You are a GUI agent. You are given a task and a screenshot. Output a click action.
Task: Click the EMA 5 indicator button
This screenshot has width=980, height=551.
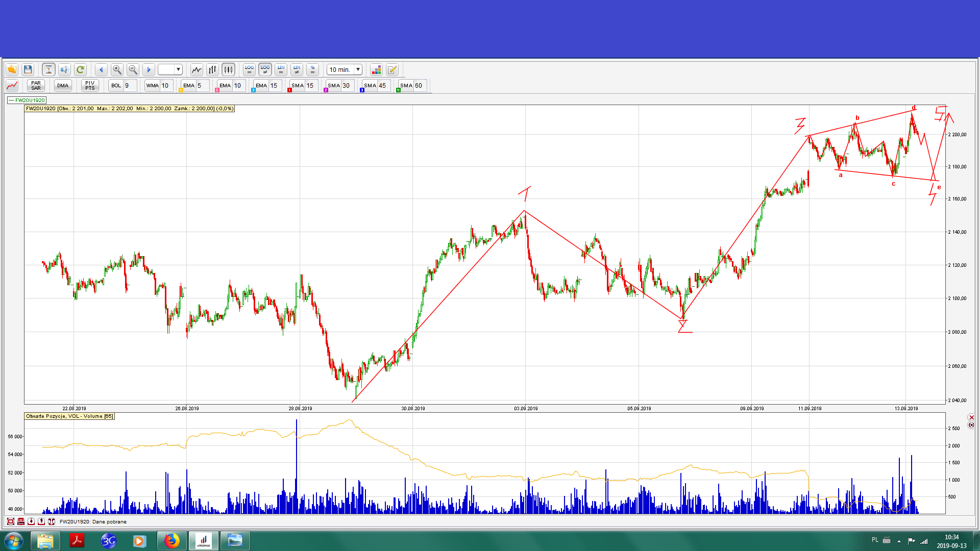(189, 86)
